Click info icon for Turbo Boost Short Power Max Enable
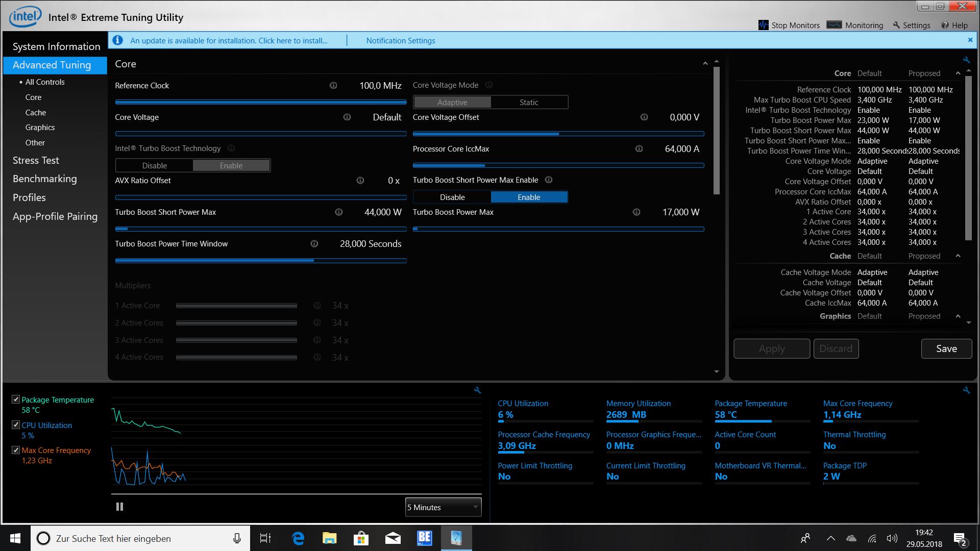The image size is (980, 551). (x=549, y=180)
